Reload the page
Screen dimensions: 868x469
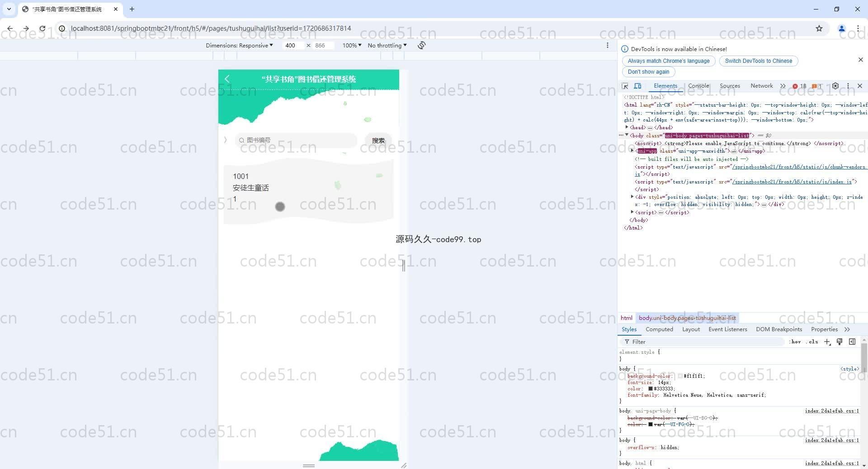pos(42,28)
